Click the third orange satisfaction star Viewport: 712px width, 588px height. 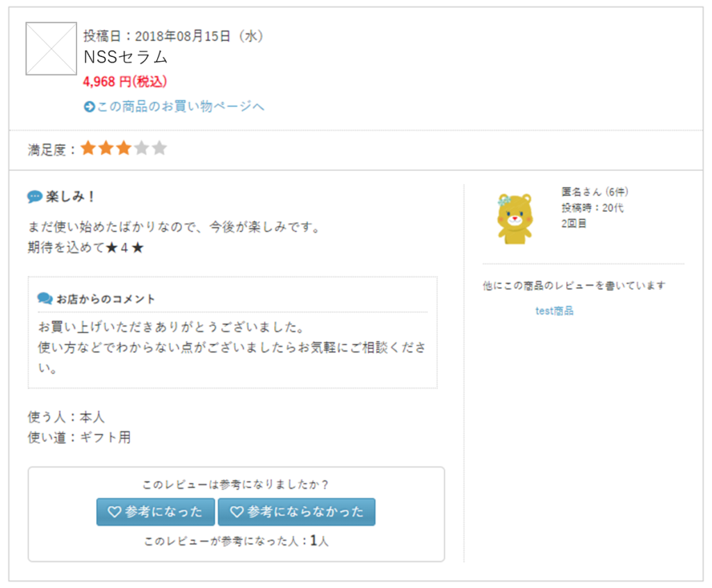tap(124, 148)
